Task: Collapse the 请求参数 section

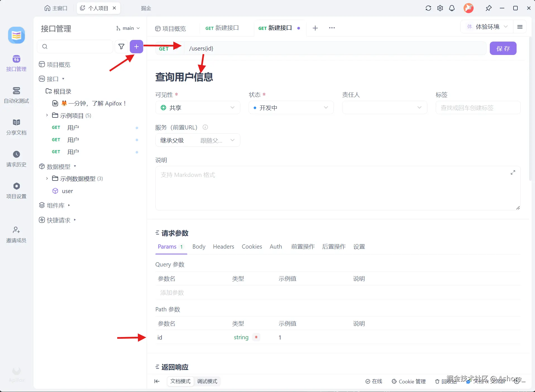Action: (x=157, y=233)
